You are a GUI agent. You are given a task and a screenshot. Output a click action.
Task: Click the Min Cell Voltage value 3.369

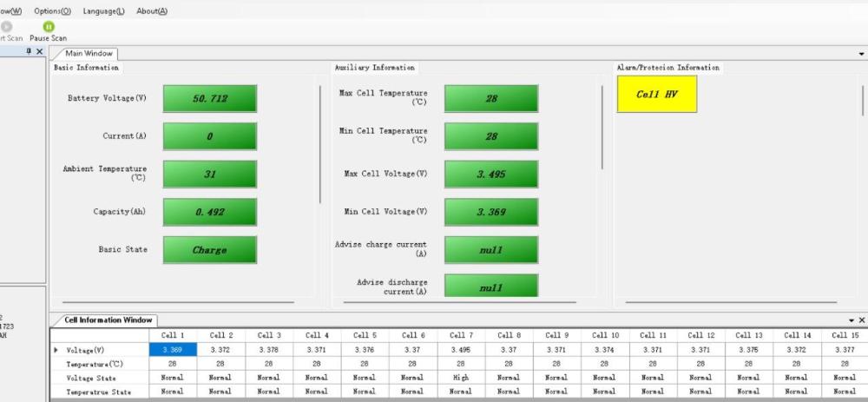491,212
